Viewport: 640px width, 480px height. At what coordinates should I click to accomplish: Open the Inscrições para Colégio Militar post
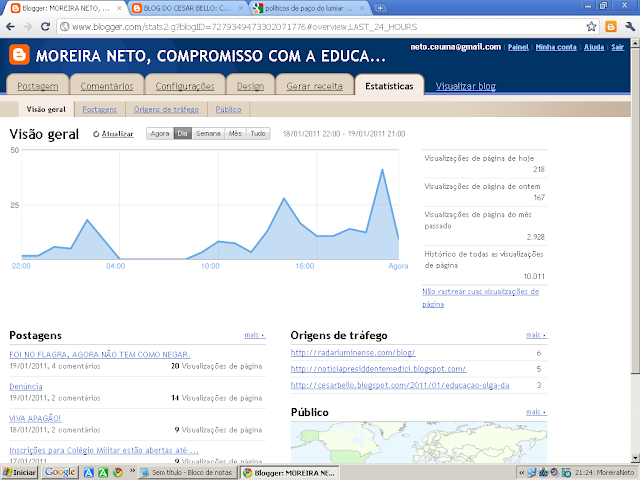tap(104, 450)
